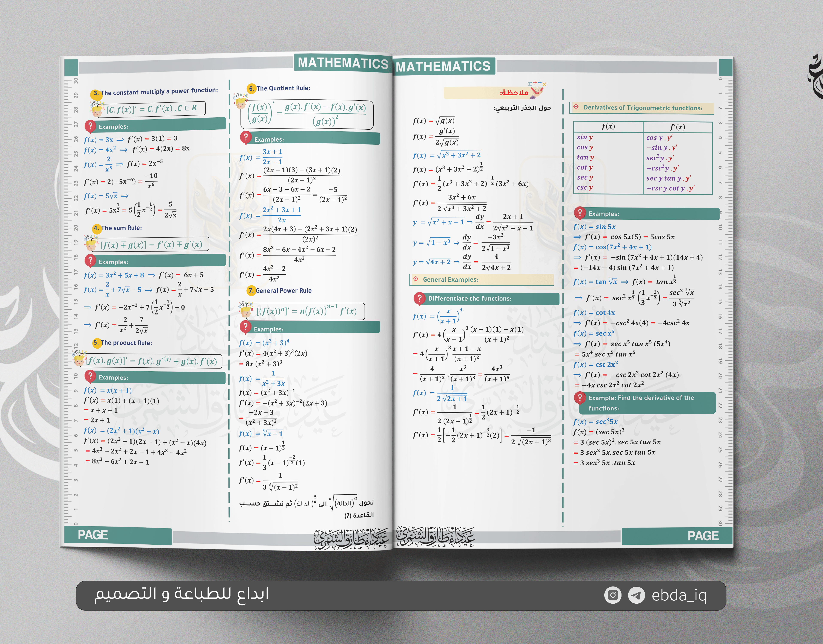823x644 pixels.
Task: Click the target icon beside Derivatives of Trigonometric functions
Action: (x=576, y=107)
